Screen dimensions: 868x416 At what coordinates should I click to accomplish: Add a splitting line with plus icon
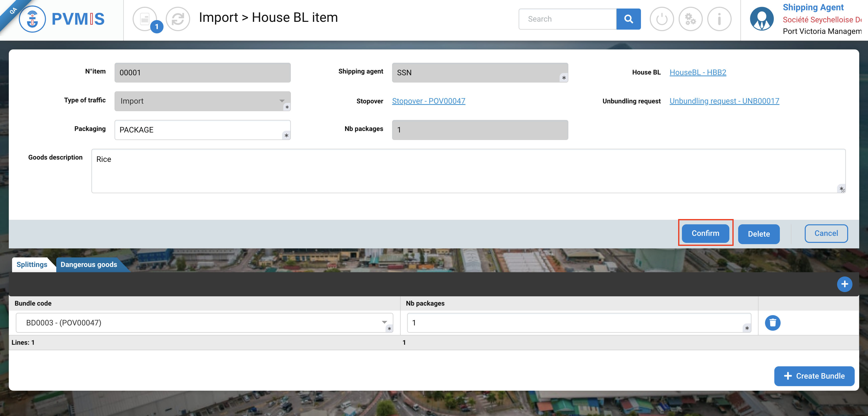pyautogui.click(x=844, y=284)
